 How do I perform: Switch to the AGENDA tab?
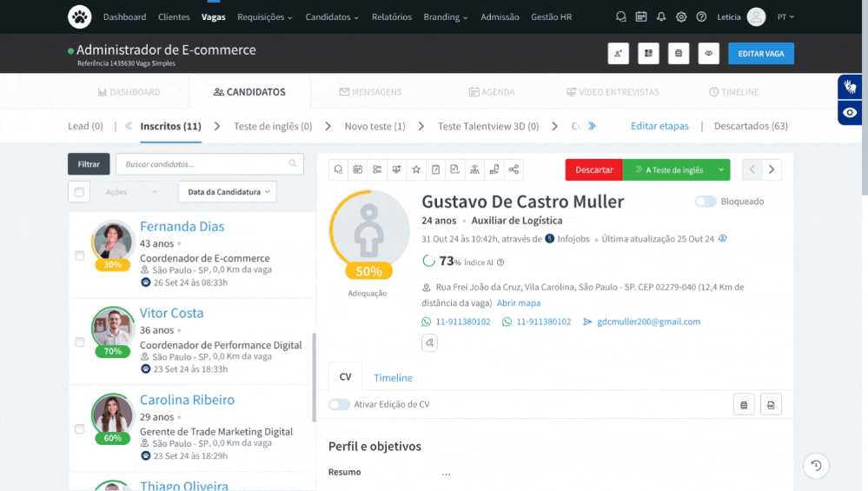pos(492,92)
